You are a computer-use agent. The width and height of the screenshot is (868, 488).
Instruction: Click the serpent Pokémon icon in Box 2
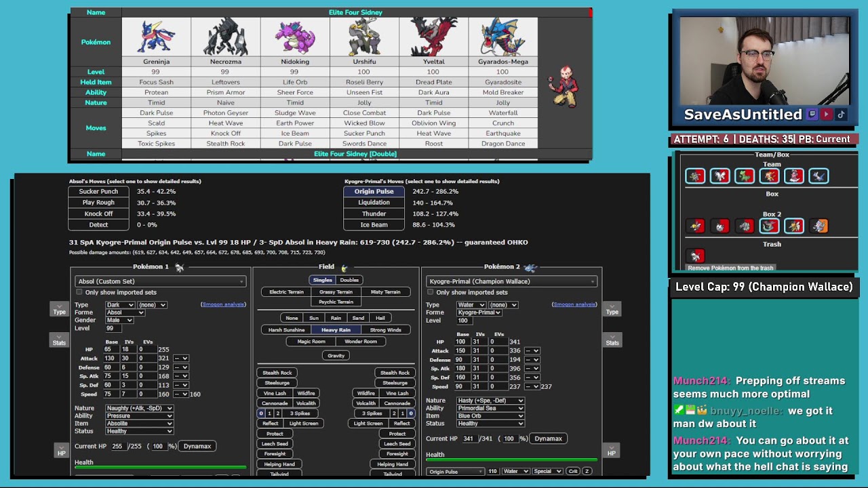point(769,226)
